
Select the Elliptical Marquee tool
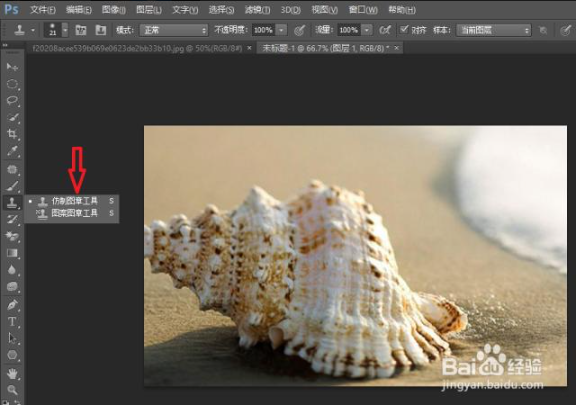12,84
